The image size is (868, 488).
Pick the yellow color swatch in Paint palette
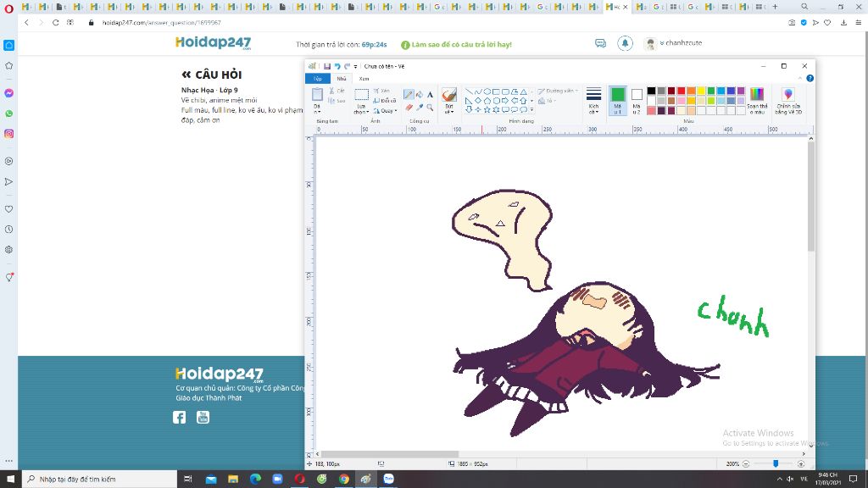coord(701,91)
